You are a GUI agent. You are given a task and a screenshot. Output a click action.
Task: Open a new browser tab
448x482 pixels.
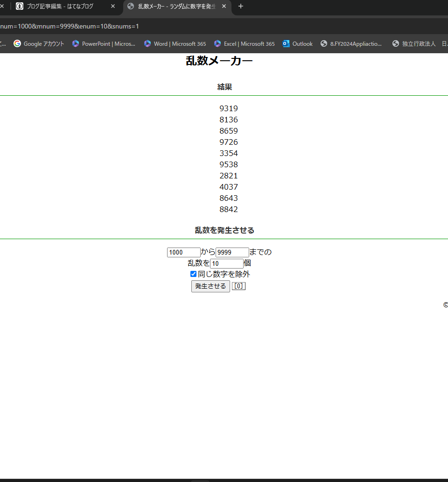click(x=241, y=7)
